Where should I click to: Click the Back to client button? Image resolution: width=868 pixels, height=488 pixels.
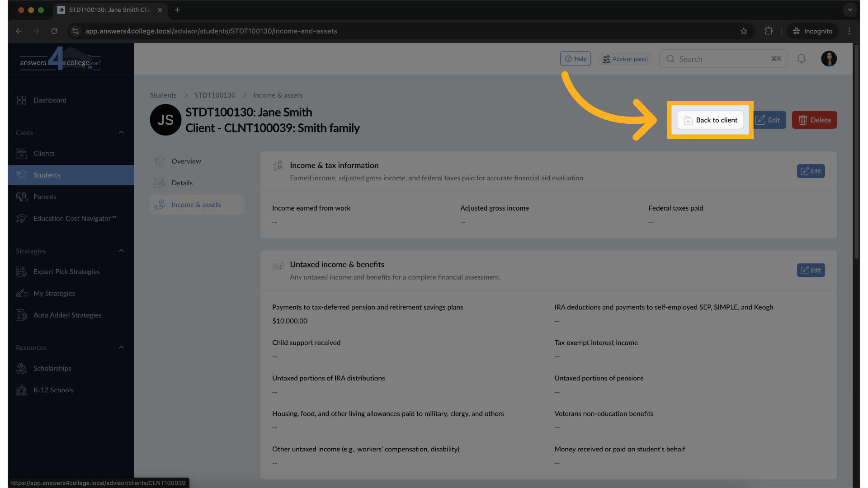[710, 120]
